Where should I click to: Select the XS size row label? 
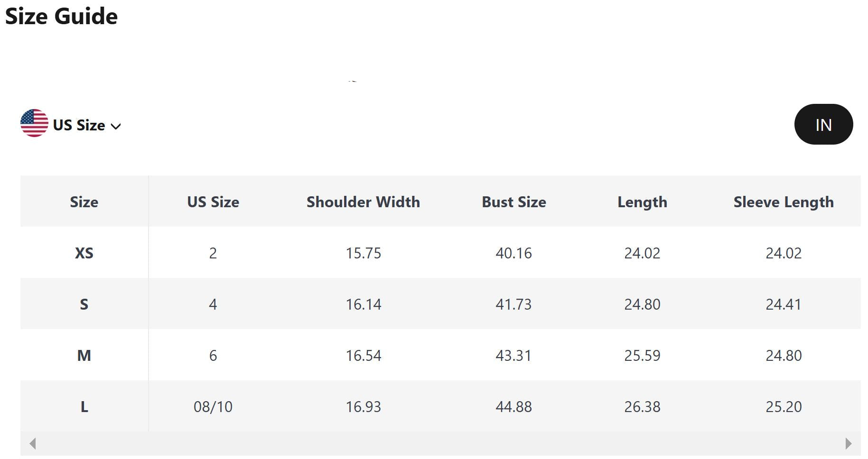84,253
